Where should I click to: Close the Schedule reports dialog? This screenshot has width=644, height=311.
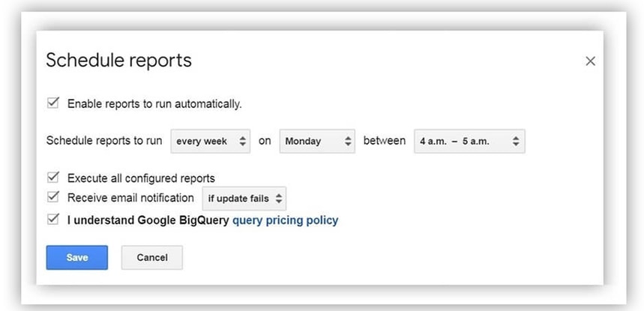click(x=590, y=61)
